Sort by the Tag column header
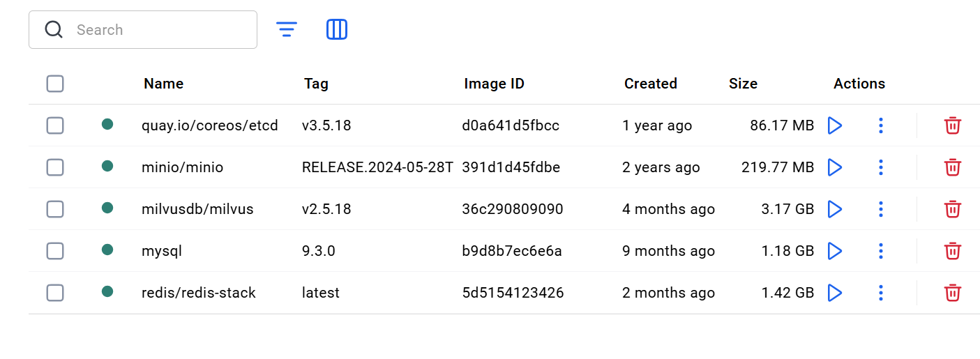The image size is (980, 359). click(x=316, y=84)
